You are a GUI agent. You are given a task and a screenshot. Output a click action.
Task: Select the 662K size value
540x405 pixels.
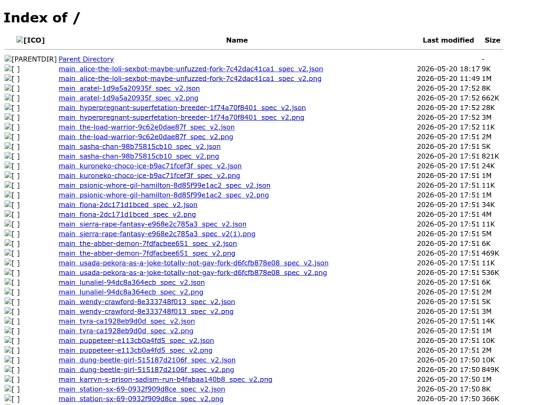[490, 98]
